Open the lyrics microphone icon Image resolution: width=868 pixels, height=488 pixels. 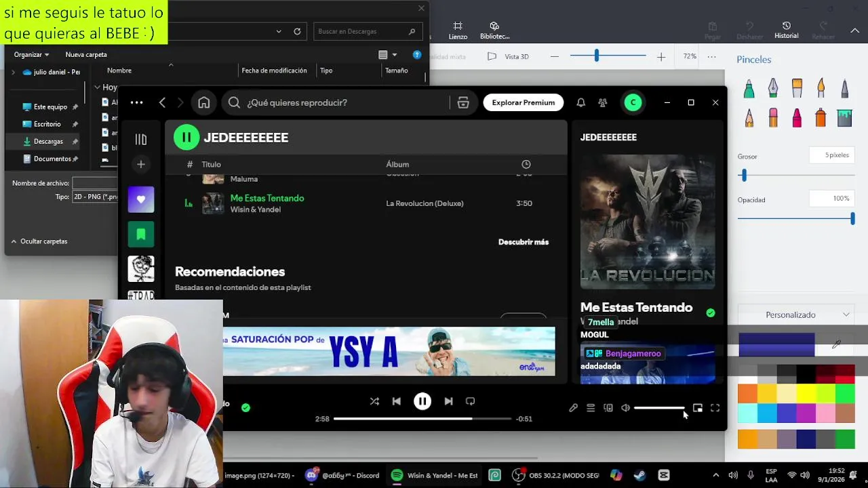[x=573, y=408]
